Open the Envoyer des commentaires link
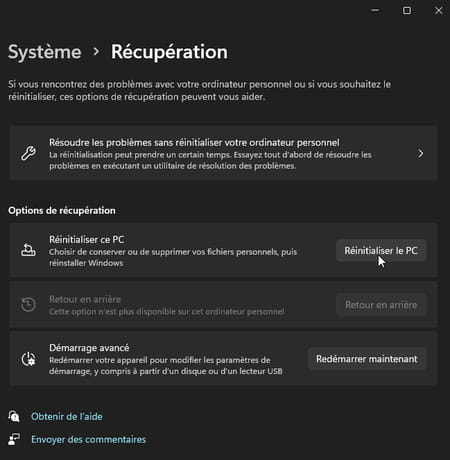Viewport: 450px width, 460px height. [x=88, y=439]
